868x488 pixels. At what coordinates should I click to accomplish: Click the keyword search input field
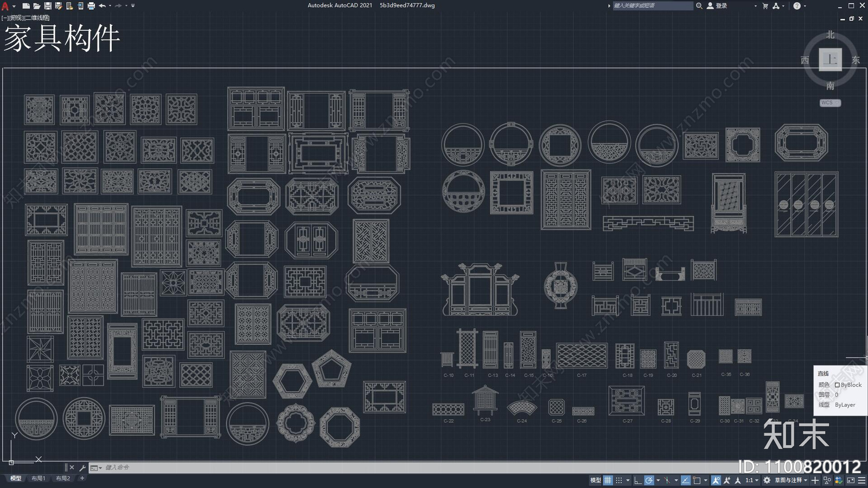point(653,6)
